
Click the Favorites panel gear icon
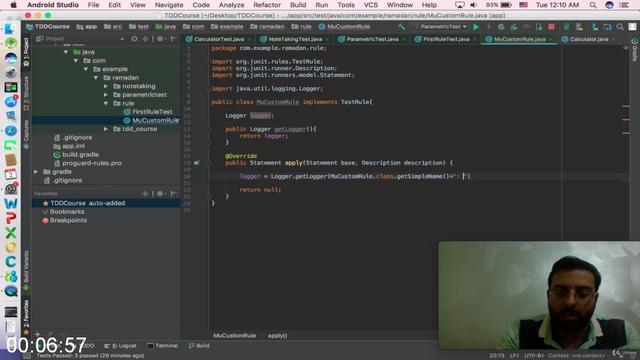pos(160,193)
